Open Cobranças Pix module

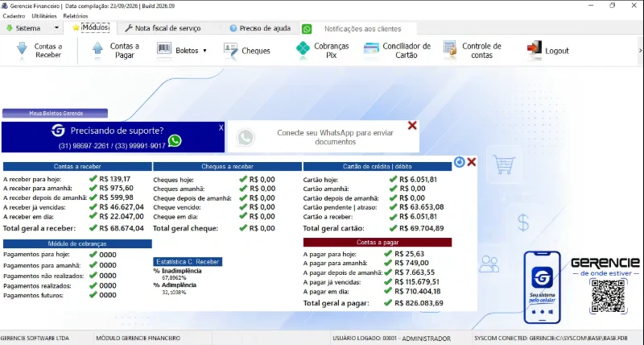tap(323, 51)
